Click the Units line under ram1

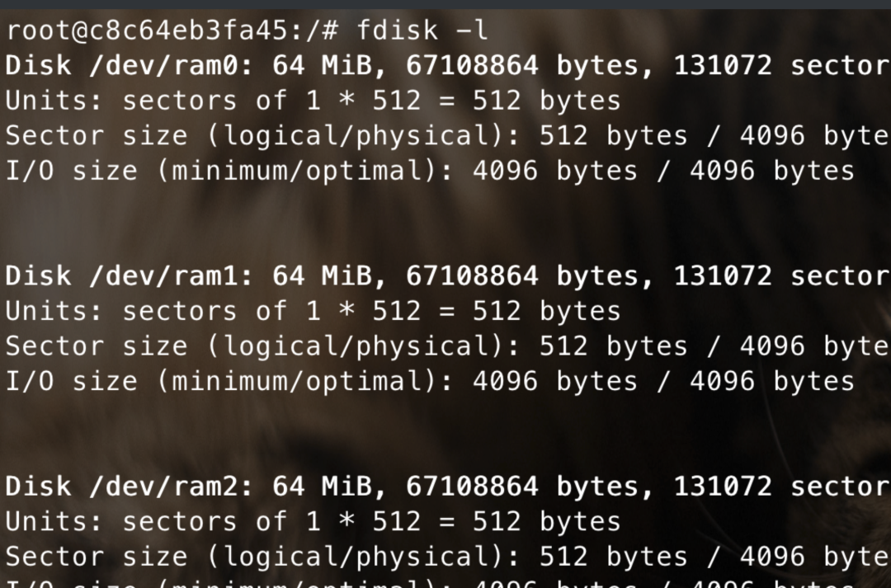tap(313, 312)
